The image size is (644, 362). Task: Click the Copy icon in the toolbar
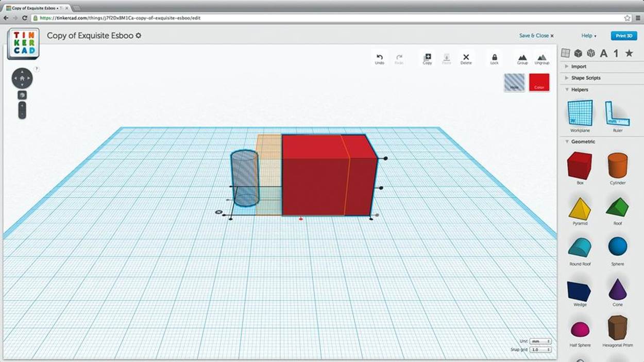tap(427, 59)
